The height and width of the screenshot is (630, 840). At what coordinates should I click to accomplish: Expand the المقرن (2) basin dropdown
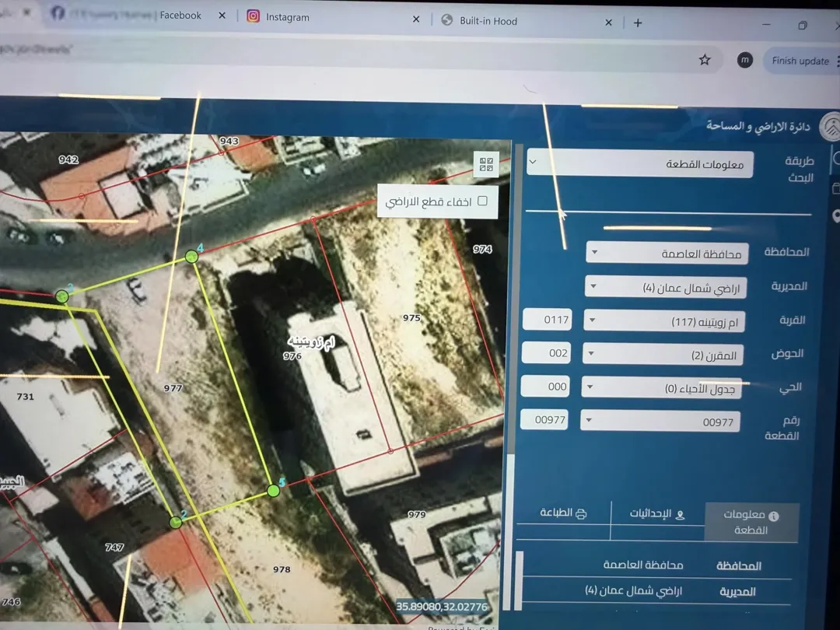[663, 355]
